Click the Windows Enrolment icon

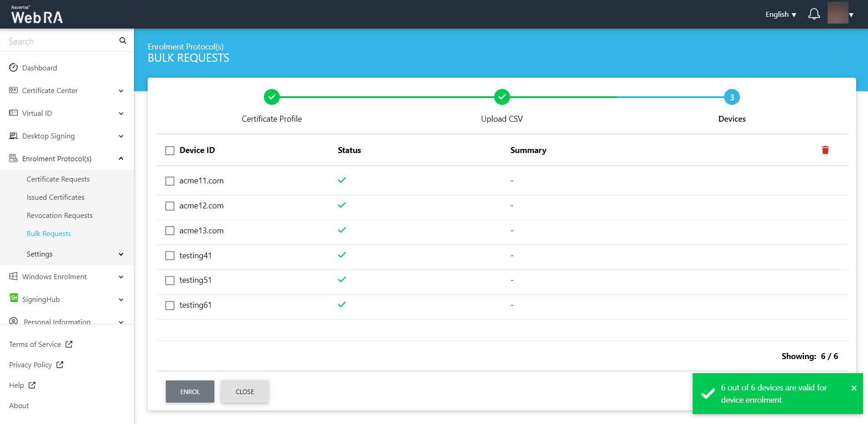13,276
